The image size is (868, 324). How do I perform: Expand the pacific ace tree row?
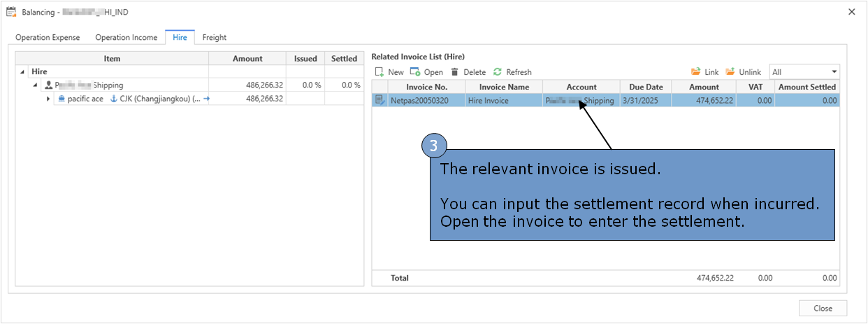(48, 99)
